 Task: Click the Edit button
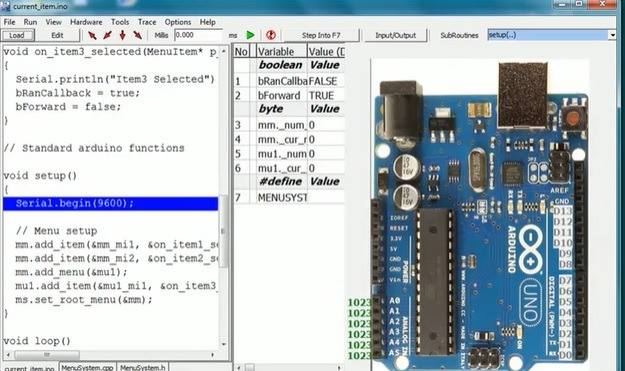point(57,35)
